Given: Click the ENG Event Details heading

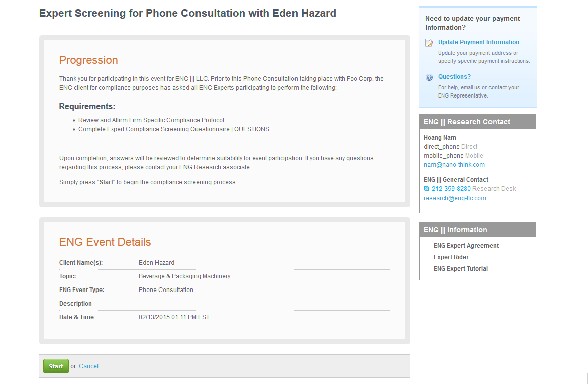Looking at the screenshot, I should tap(105, 242).
